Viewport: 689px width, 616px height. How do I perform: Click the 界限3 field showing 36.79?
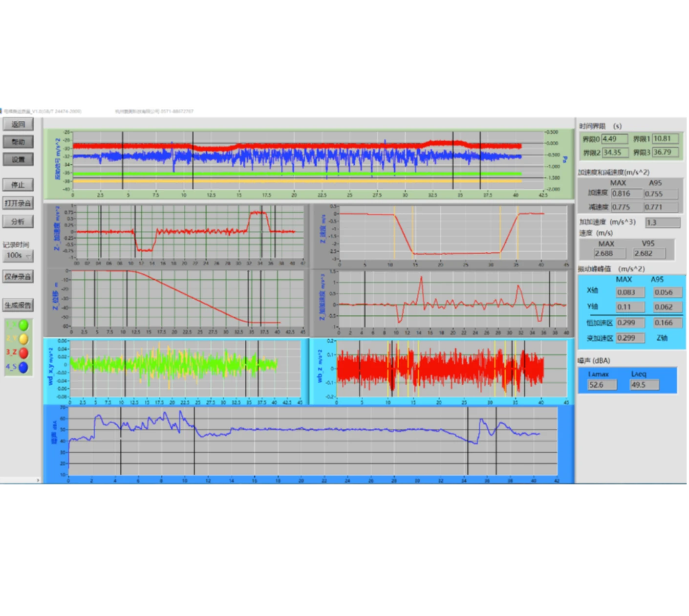click(666, 153)
